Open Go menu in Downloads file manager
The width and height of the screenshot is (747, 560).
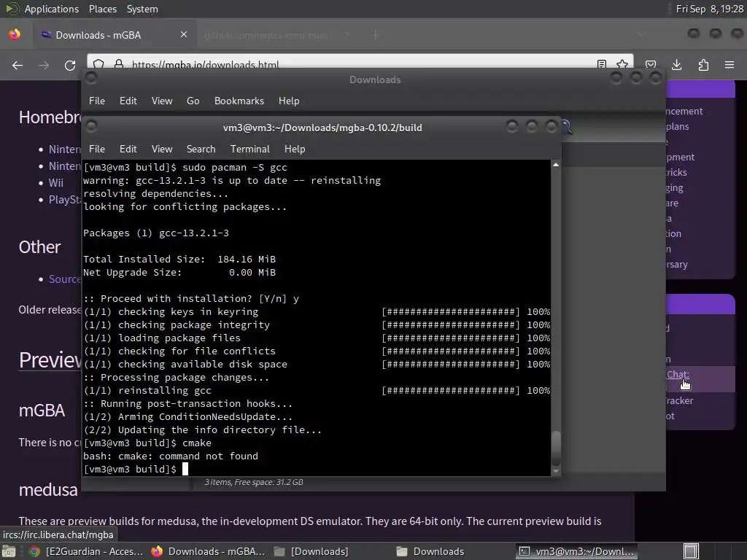[x=193, y=101]
